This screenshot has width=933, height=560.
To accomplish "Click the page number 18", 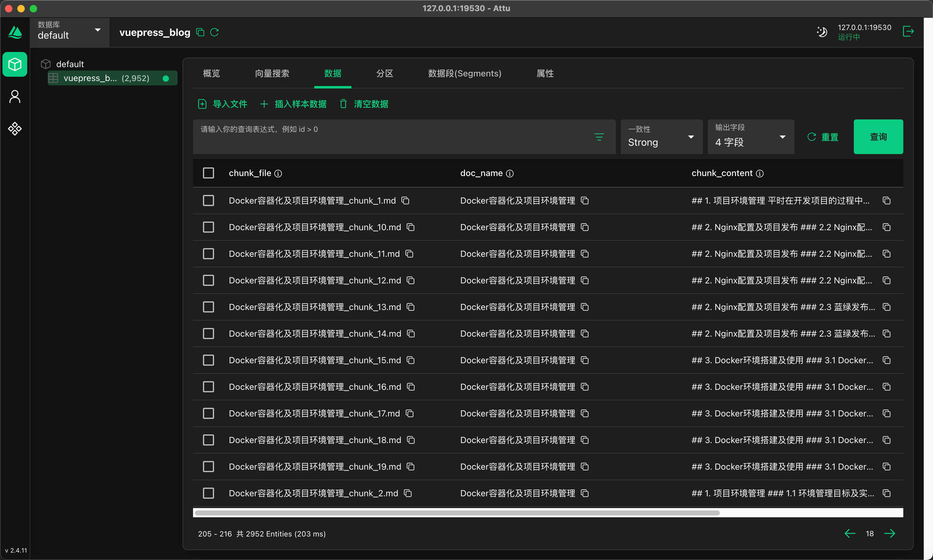I will pos(870,534).
